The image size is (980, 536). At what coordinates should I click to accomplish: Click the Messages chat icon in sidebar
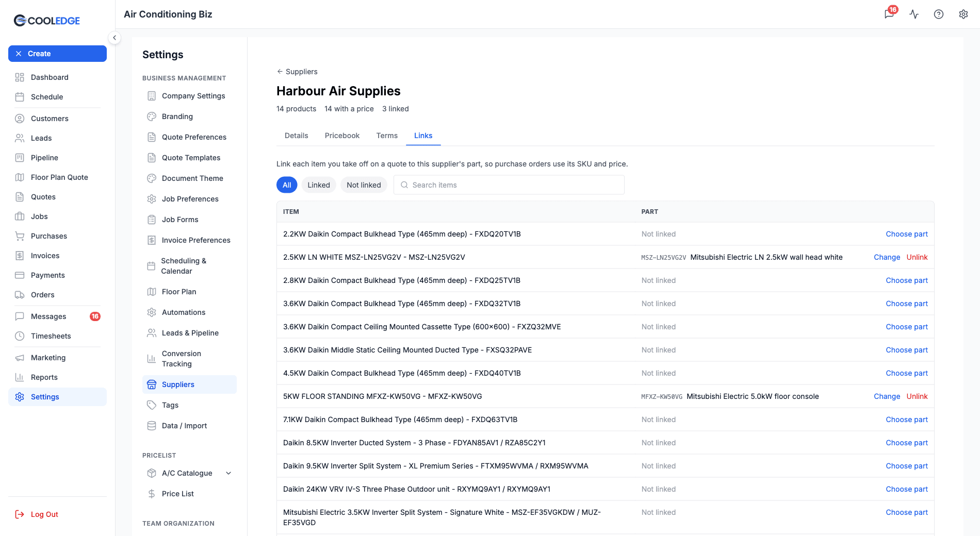(x=20, y=316)
